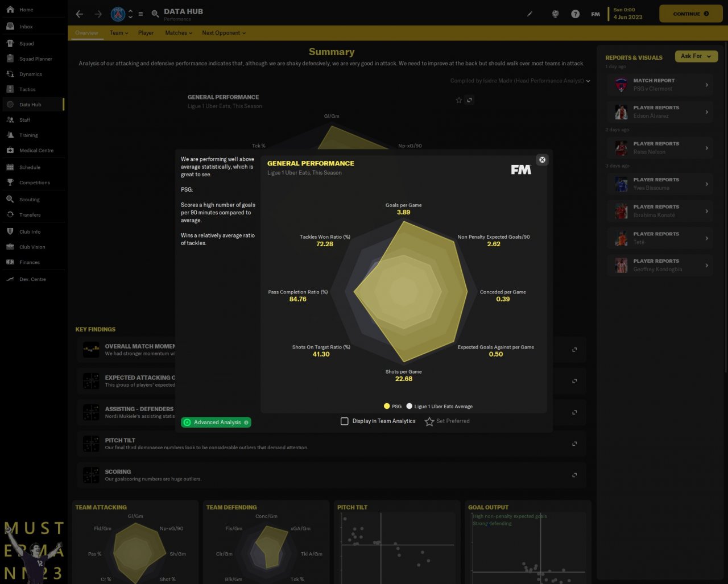The height and width of the screenshot is (584, 728).
Task: Expand the background General Performance chart
Action: click(469, 100)
